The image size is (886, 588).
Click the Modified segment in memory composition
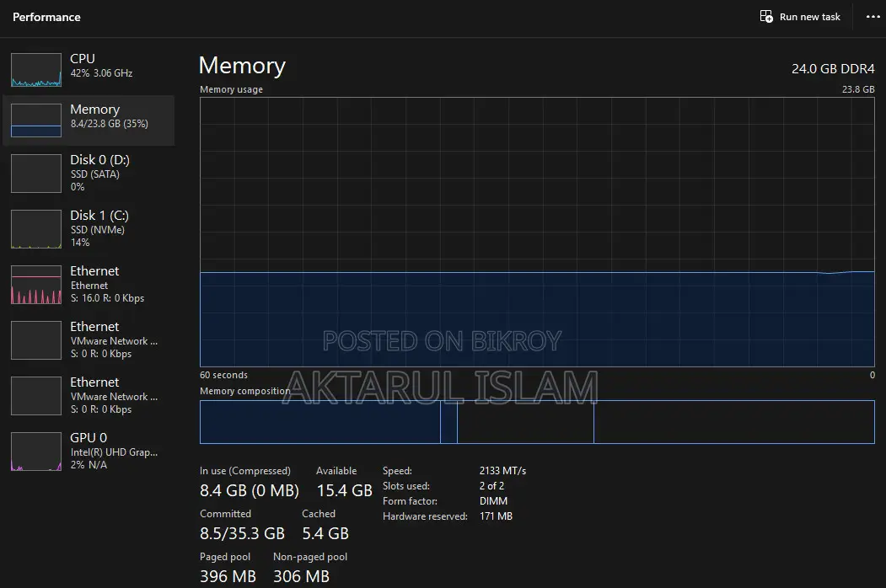point(448,422)
